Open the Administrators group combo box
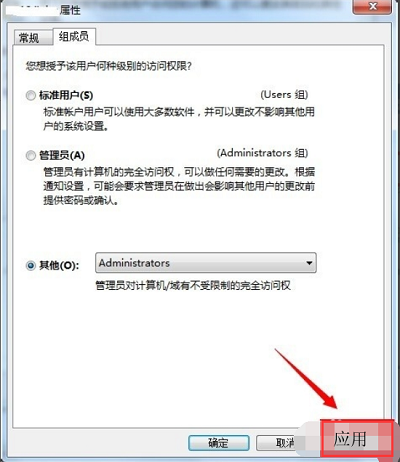 coord(206,263)
